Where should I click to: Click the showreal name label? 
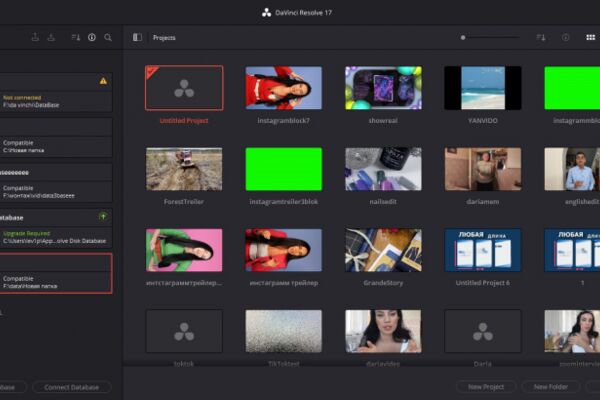[383, 121]
